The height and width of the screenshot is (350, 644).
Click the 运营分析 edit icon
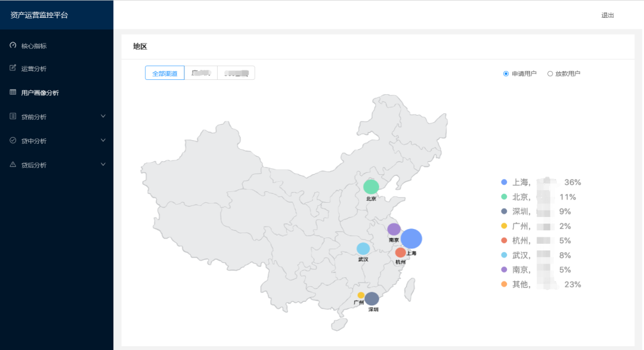click(x=13, y=68)
